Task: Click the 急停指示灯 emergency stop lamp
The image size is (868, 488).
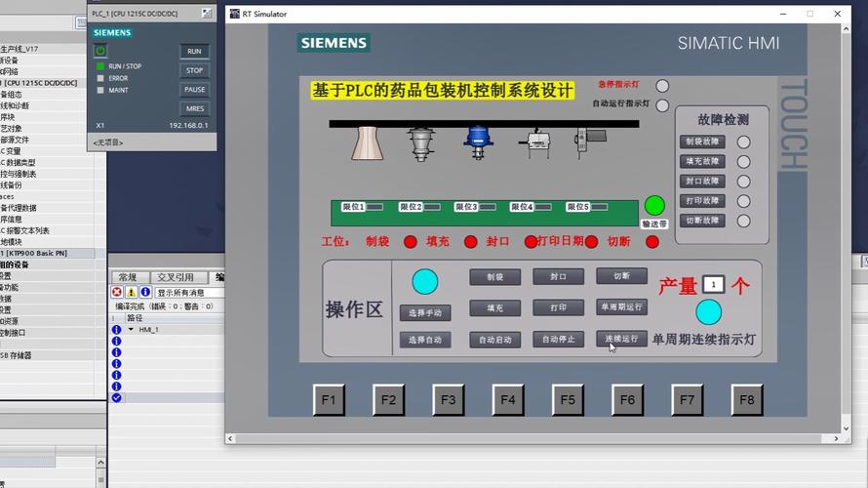Action: coord(662,86)
